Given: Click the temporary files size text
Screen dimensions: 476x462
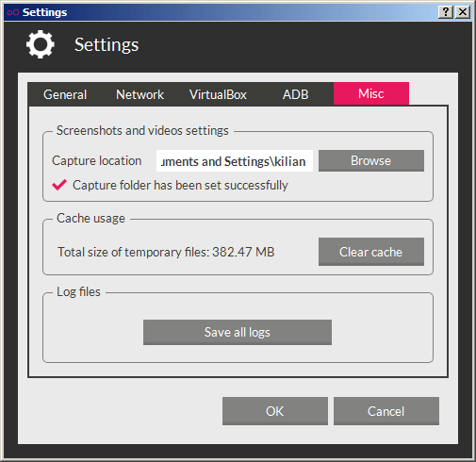Looking at the screenshot, I should pos(166,252).
